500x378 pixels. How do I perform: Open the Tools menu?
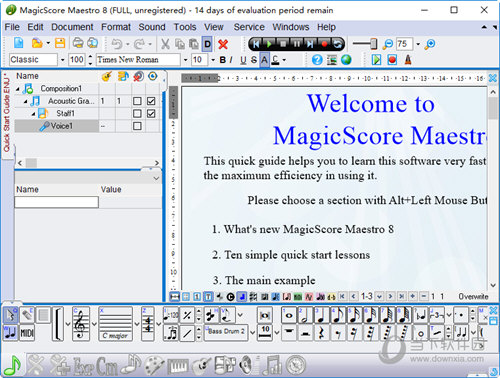pyautogui.click(x=185, y=27)
